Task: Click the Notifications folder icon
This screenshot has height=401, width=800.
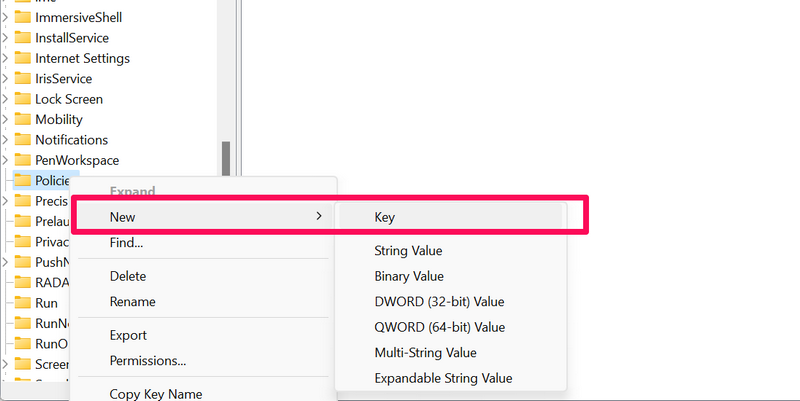Action: point(22,140)
